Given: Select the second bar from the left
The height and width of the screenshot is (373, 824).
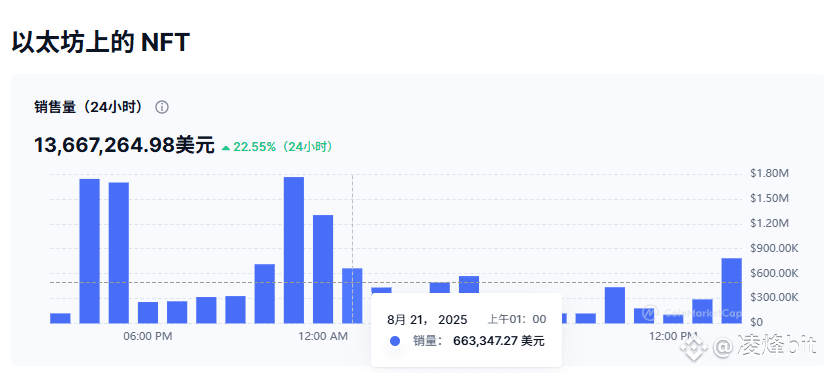Looking at the screenshot, I should click(89, 251).
